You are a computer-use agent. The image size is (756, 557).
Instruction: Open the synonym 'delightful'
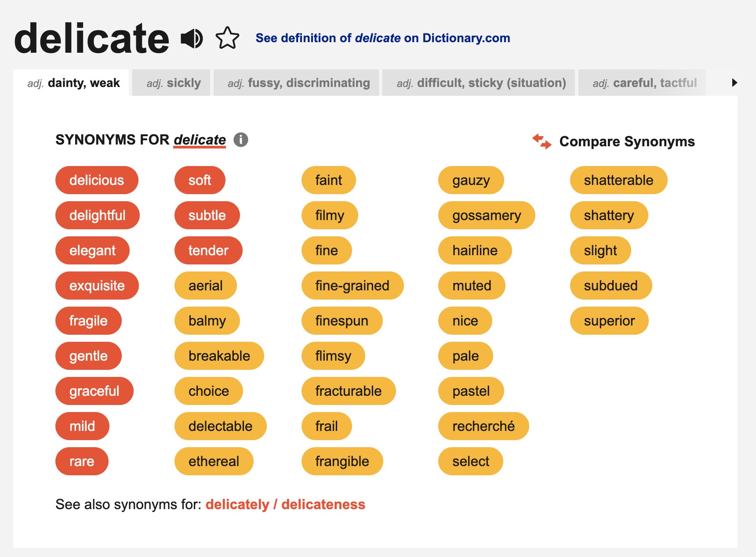click(98, 215)
